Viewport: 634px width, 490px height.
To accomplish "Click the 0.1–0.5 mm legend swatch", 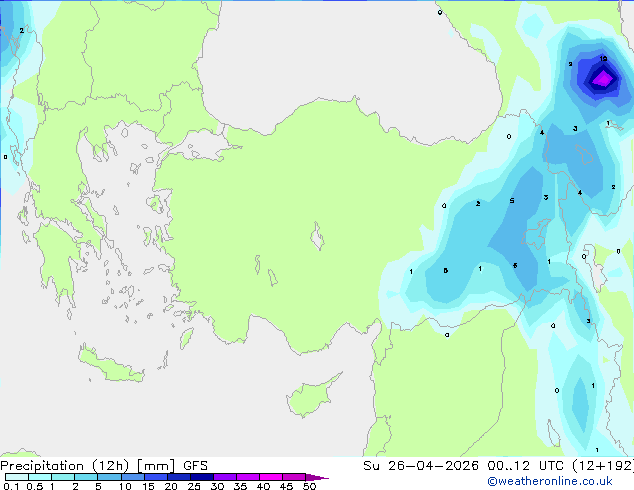I will pyautogui.click(x=17, y=477).
